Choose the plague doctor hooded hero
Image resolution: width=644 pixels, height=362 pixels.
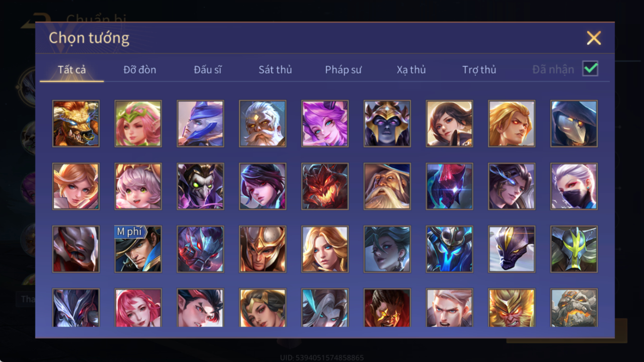[574, 124]
